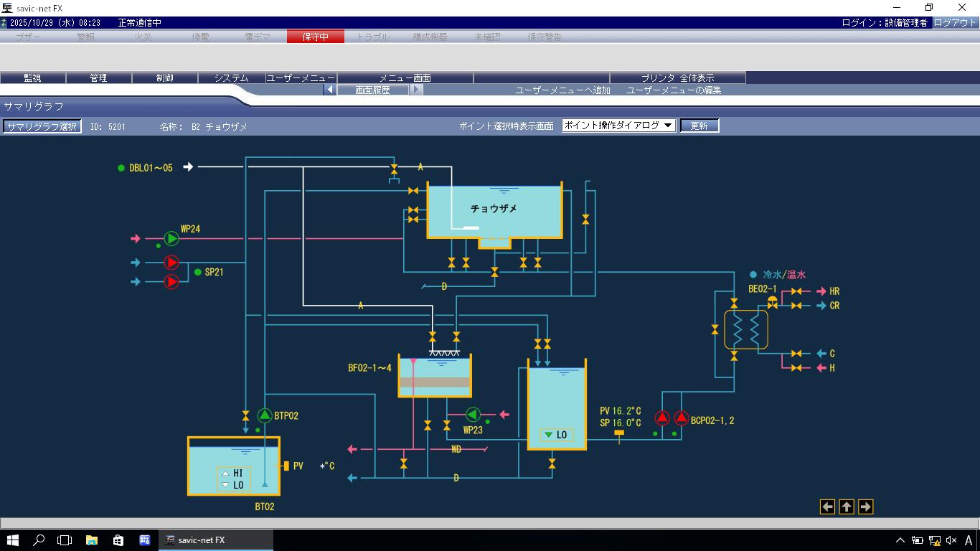Viewport: 980px width, 551px height.
Task: Step forward in 画面履歴 with right arrow
Action: [416, 90]
